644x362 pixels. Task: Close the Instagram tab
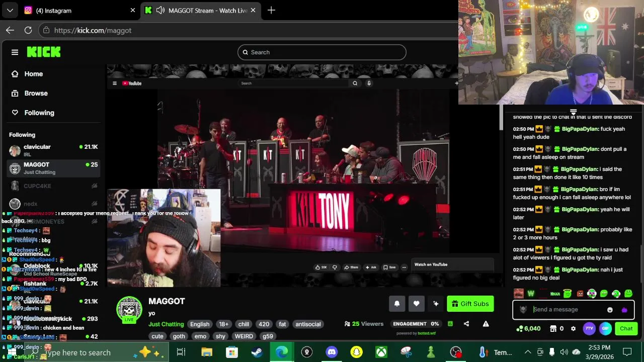tap(133, 10)
